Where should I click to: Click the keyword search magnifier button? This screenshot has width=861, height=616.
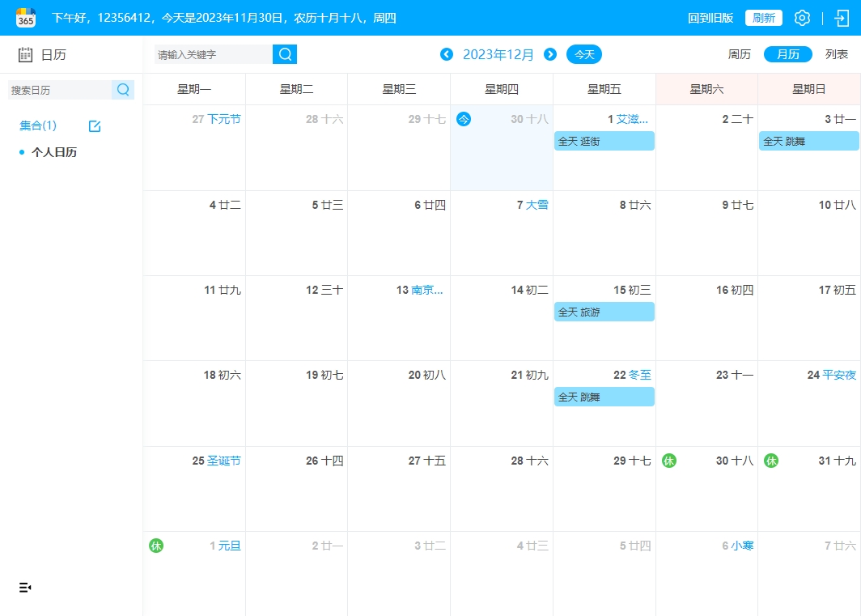click(285, 54)
